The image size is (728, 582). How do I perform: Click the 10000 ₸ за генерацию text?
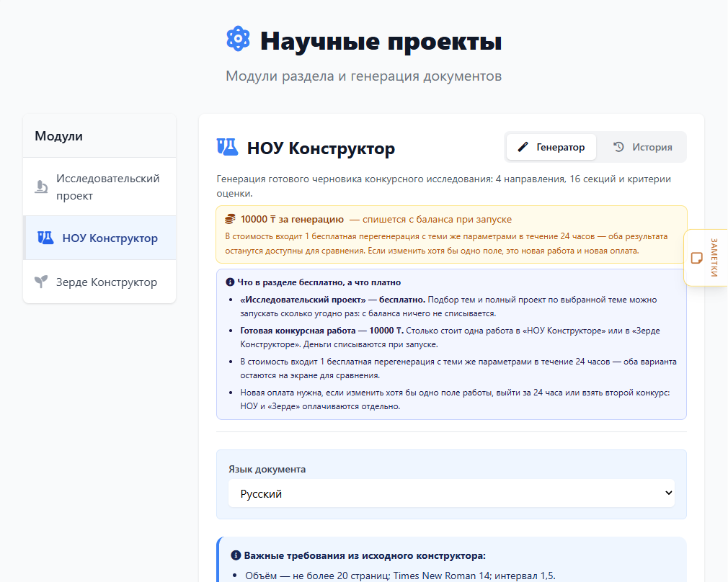point(292,219)
